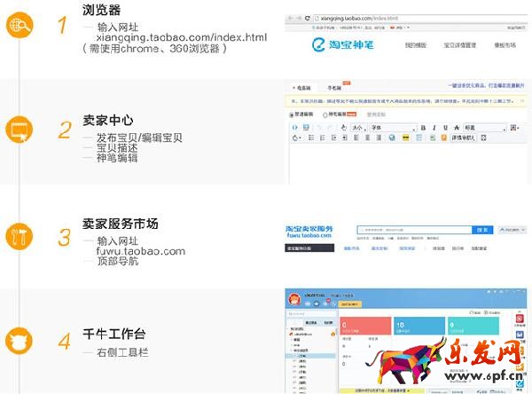Select the 普通编辑 radio button
The width and height of the screenshot is (532, 394).
click(293, 114)
